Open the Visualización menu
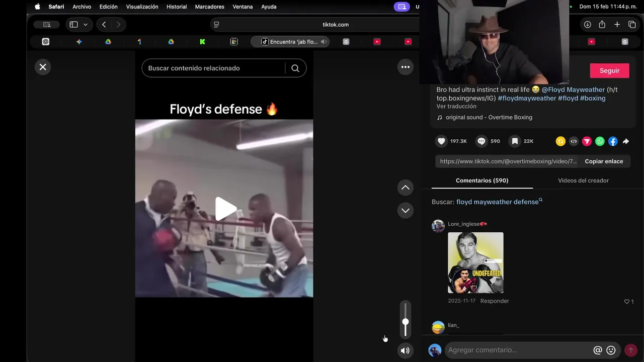The image size is (644, 362). point(142,7)
